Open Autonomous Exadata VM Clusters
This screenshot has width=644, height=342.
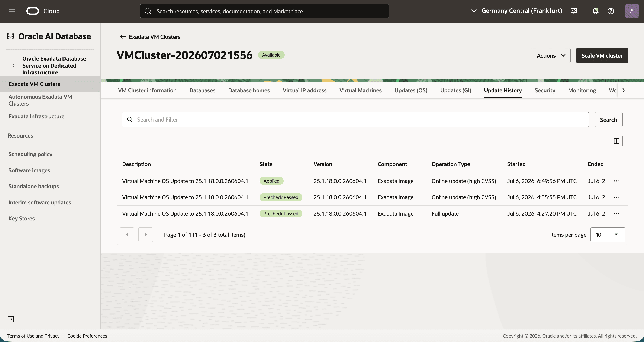click(x=40, y=100)
